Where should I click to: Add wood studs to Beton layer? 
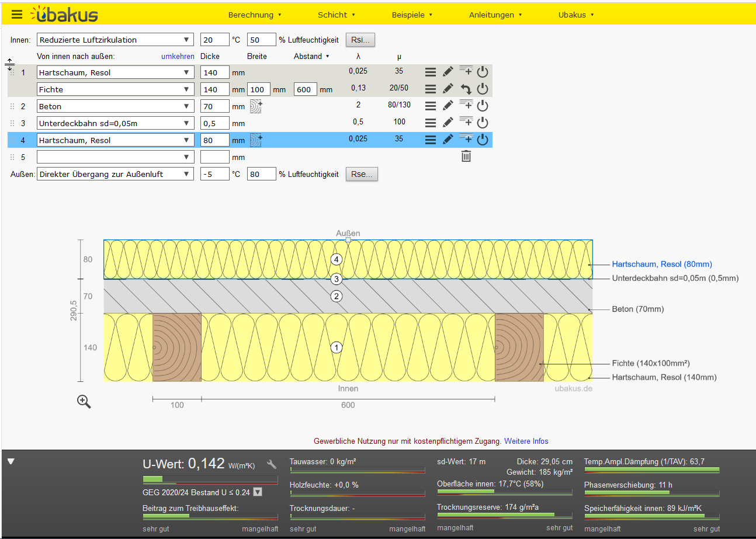(256, 106)
